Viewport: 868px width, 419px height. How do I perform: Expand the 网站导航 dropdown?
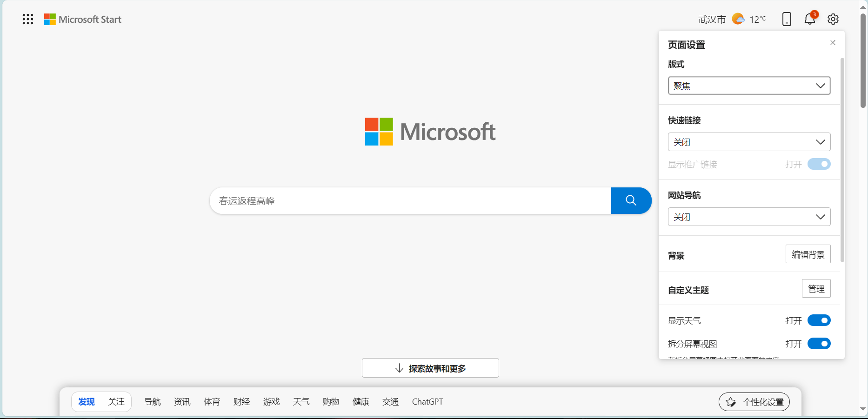749,217
